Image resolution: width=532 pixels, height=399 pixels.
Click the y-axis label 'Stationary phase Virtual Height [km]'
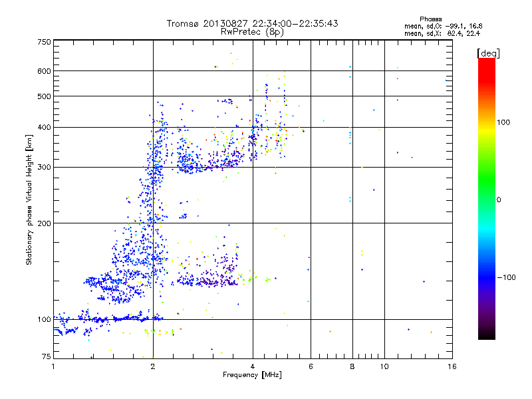29,200
